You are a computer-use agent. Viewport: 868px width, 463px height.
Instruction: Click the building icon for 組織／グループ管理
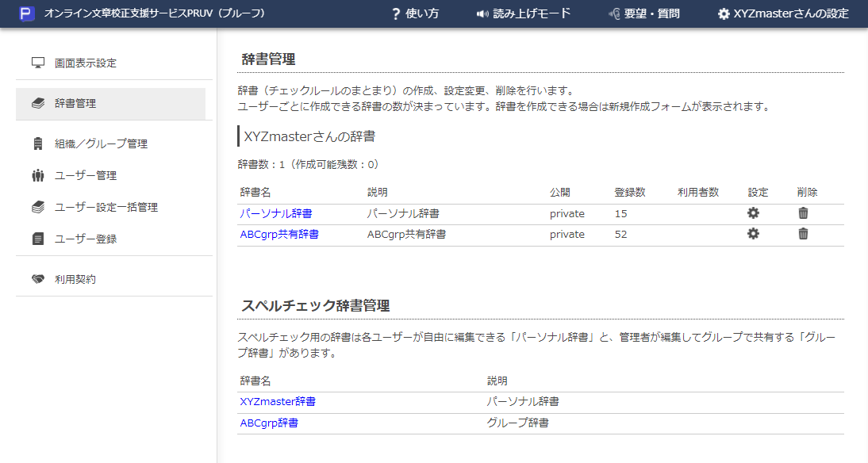(38, 143)
